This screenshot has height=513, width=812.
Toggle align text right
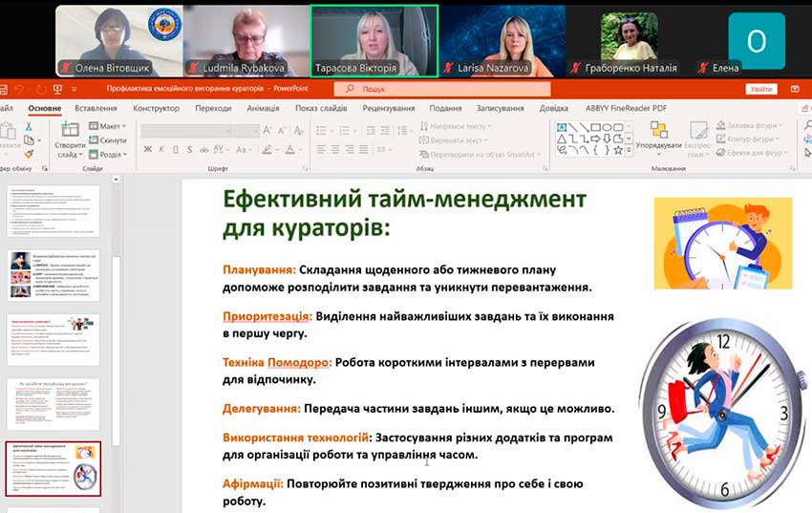pyautogui.click(x=350, y=150)
